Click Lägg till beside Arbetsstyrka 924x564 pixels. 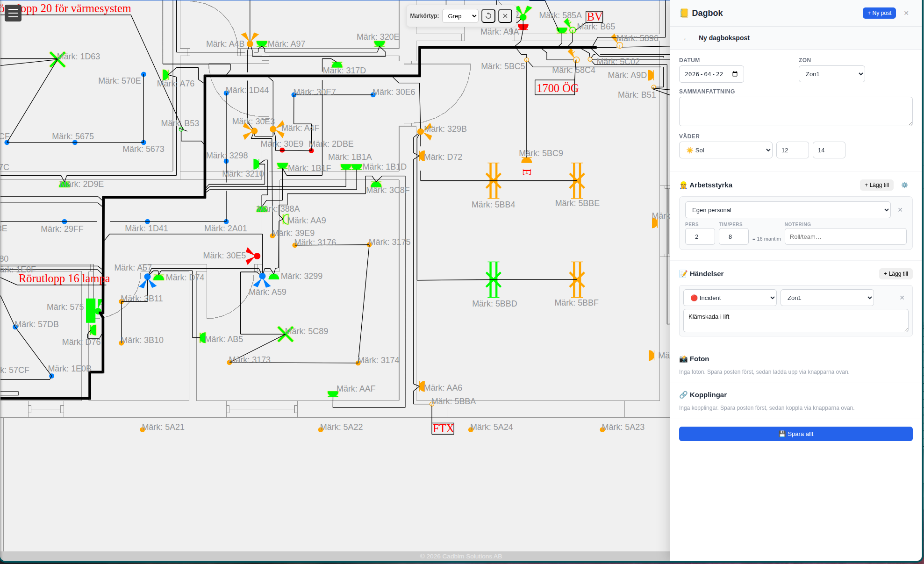(876, 185)
